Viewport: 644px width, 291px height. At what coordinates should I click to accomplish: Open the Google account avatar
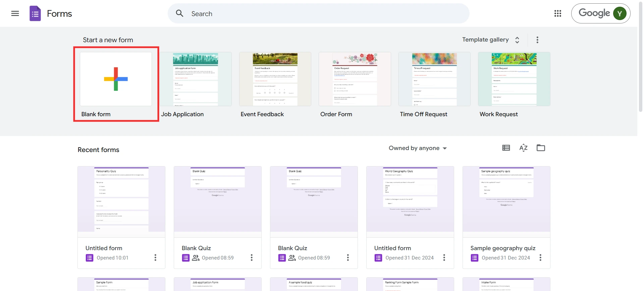tap(620, 13)
